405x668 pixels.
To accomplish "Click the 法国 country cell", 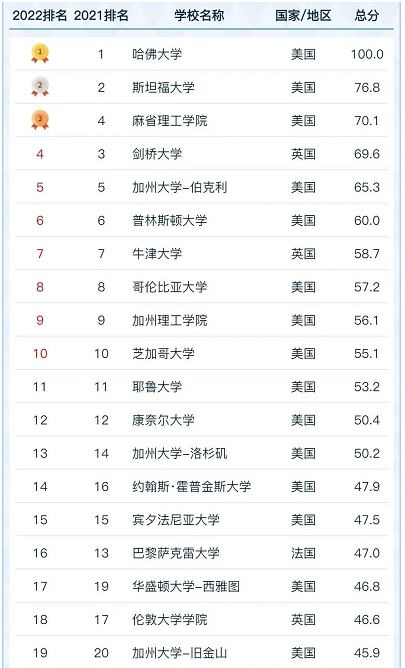I will pyautogui.click(x=303, y=553).
